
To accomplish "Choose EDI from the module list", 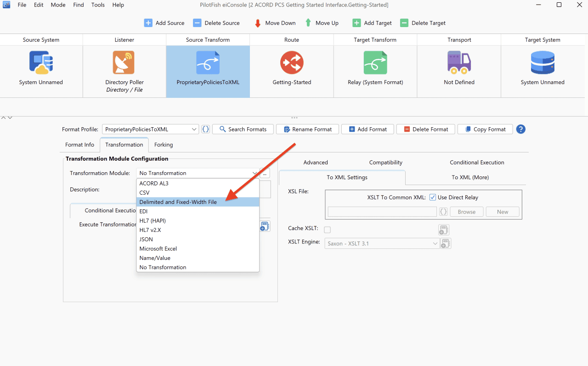I will tap(198, 211).
